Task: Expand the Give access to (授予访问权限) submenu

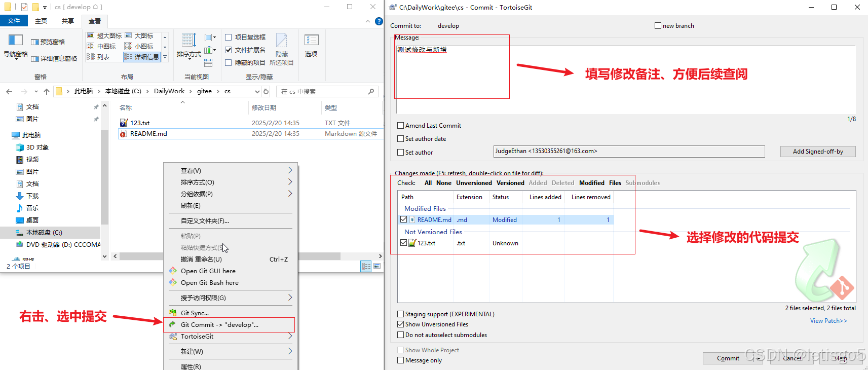Action: pyautogui.click(x=230, y=298)
